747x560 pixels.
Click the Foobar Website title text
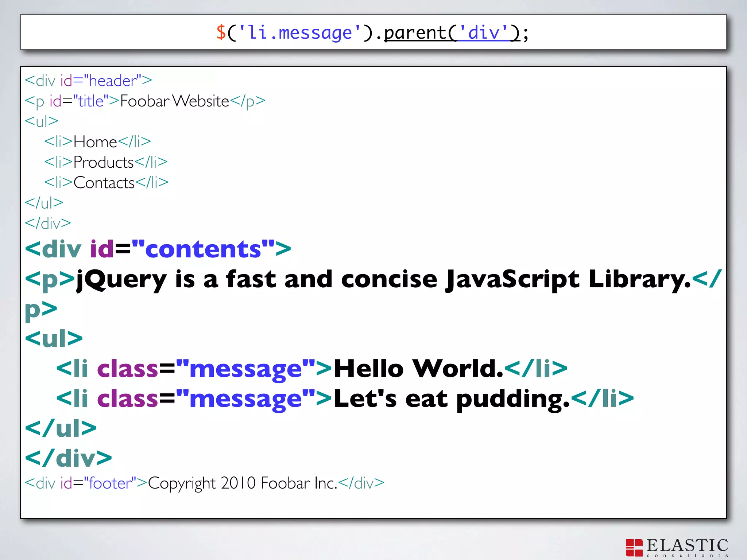coord(174,101)
